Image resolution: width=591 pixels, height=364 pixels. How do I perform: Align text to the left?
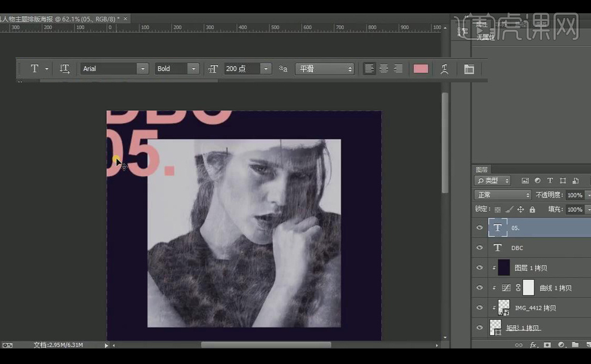[370, 69]
